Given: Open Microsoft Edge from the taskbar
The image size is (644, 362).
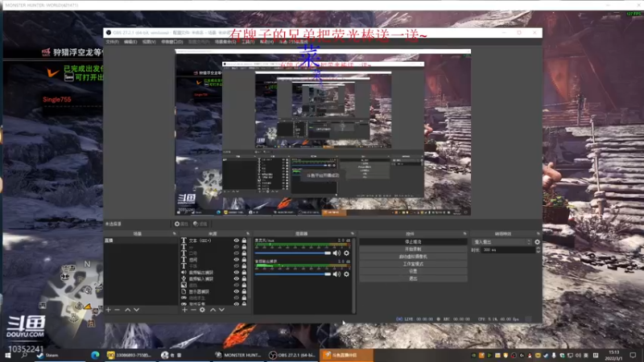Looking at the screenshot, I should 95,355.
